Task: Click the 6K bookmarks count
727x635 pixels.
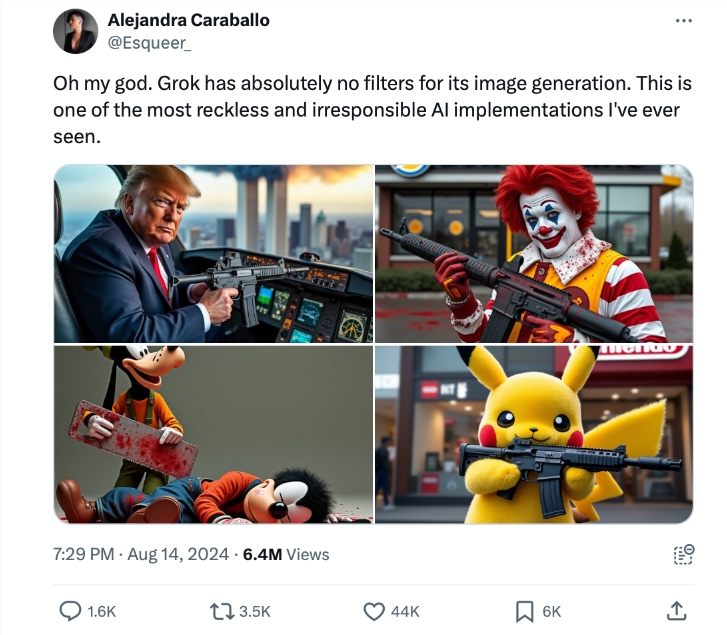Action: click(x=552, y=611)
